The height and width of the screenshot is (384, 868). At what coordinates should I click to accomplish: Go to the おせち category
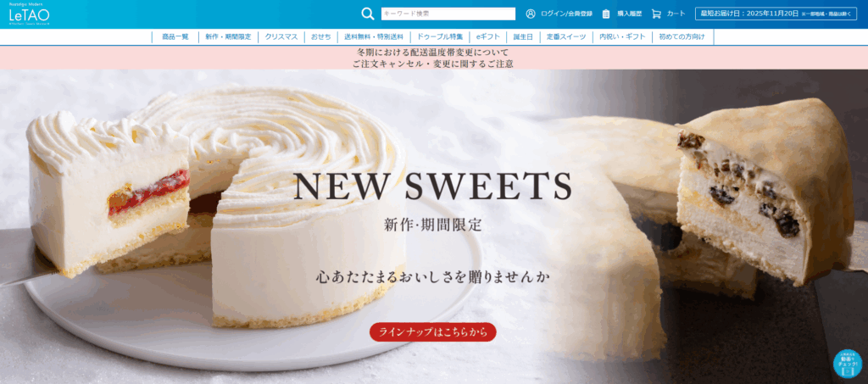point(321,37)
